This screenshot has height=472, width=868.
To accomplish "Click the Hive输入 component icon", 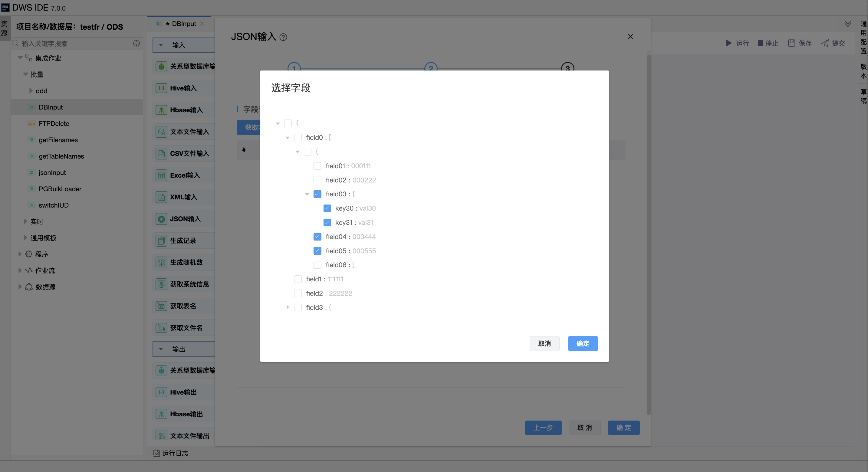I will 161,88.
